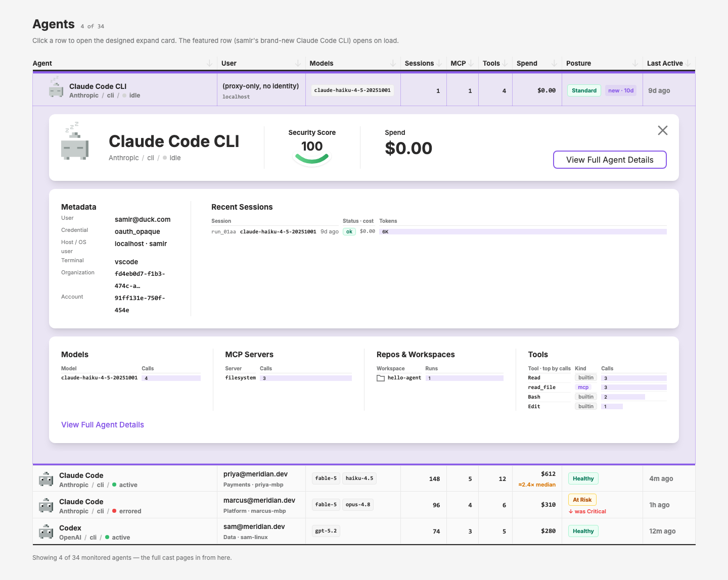The height and width of the screenshot is (580, 728).
Task: Click the haiku-4.5 model chip
Action: pyautogui.click(x=359, y=478)
